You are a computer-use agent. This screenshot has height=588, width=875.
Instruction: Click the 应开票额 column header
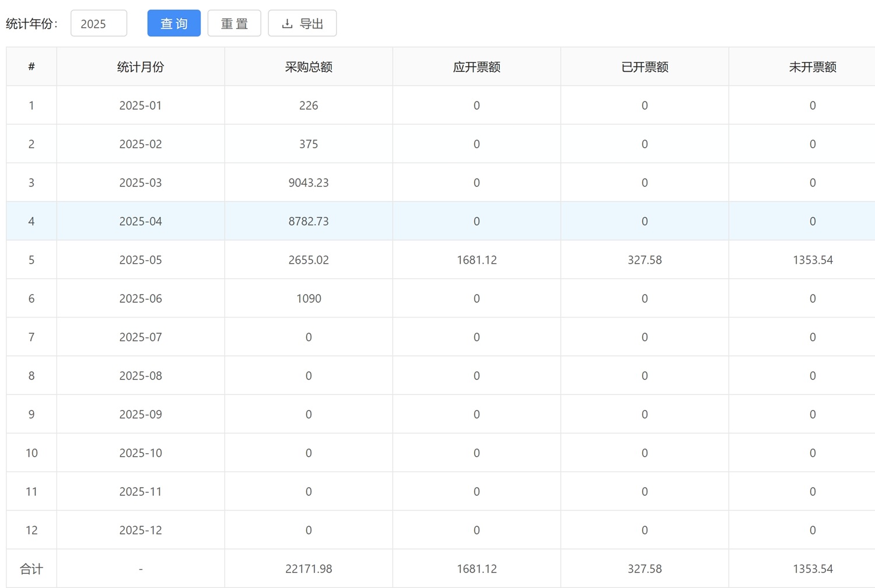tap(477, 67)
